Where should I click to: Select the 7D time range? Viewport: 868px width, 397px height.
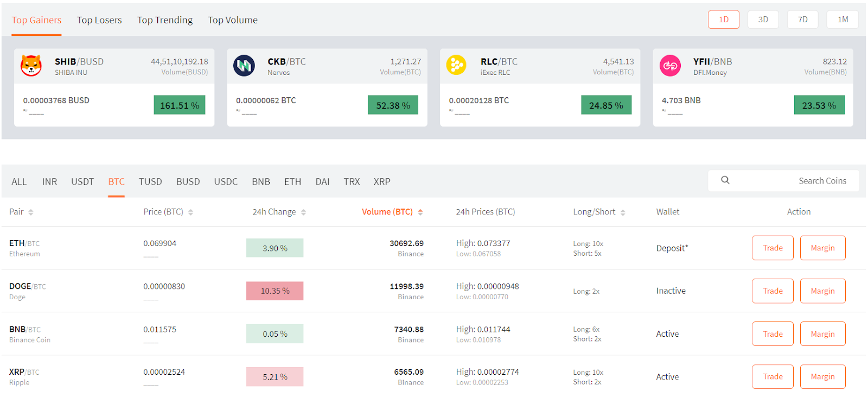(x=803, y=20)
